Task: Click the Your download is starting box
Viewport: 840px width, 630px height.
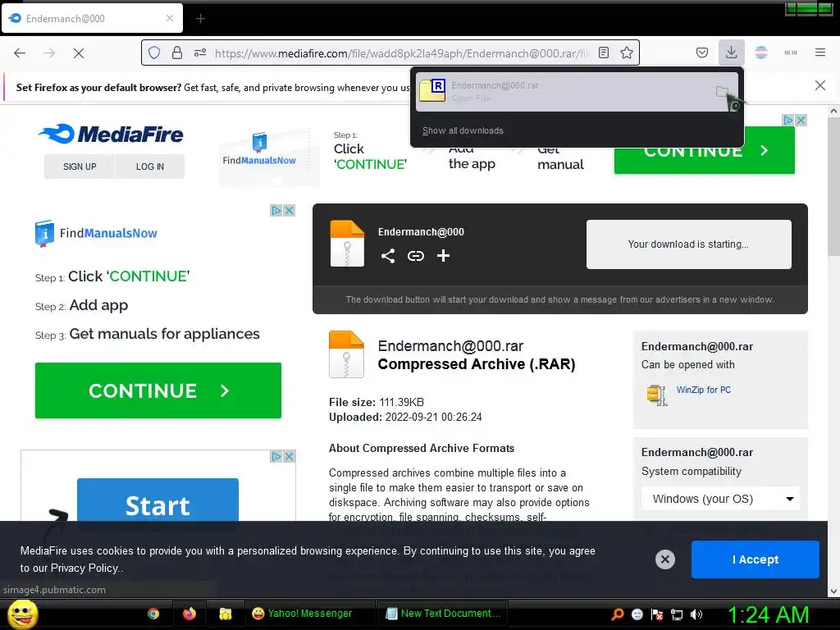Action: [x=688, y=244]
